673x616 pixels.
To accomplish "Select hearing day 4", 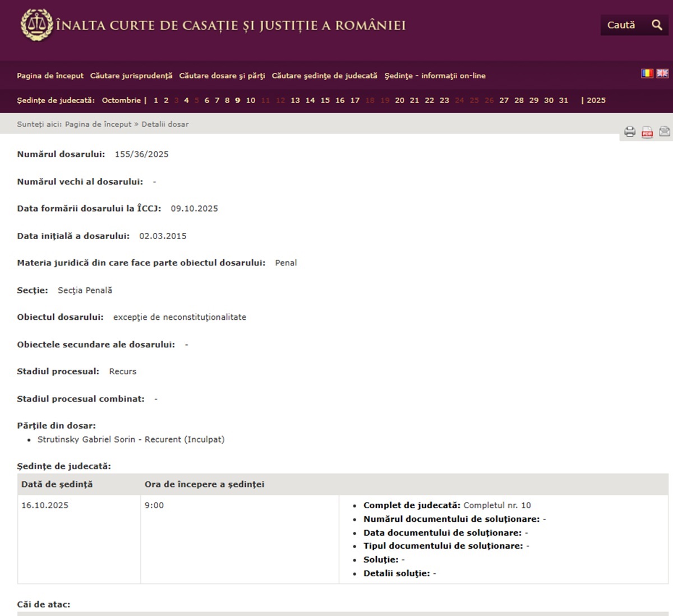I will 187,100.
